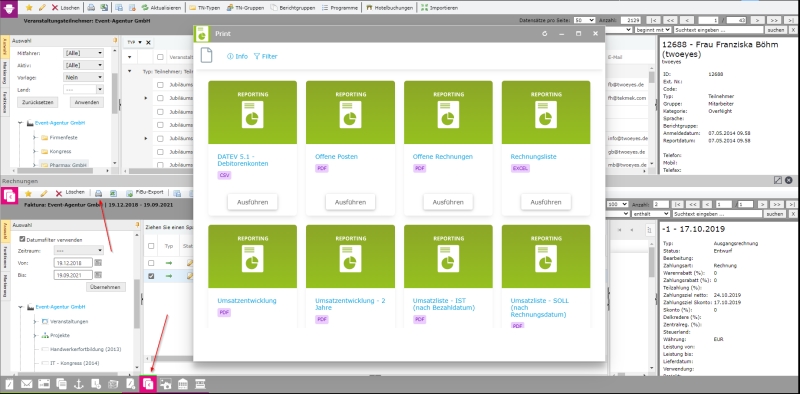The width and height of the screenshot is (800, 394).
Task: Toggle header checkbox in participants table
Action: coord(160,57)
